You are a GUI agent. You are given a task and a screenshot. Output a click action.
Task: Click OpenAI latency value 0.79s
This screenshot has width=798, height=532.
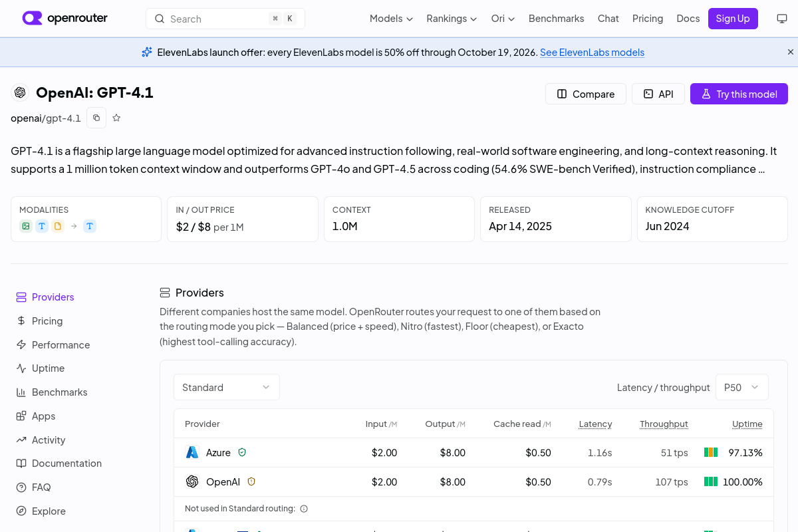[600, 482]
